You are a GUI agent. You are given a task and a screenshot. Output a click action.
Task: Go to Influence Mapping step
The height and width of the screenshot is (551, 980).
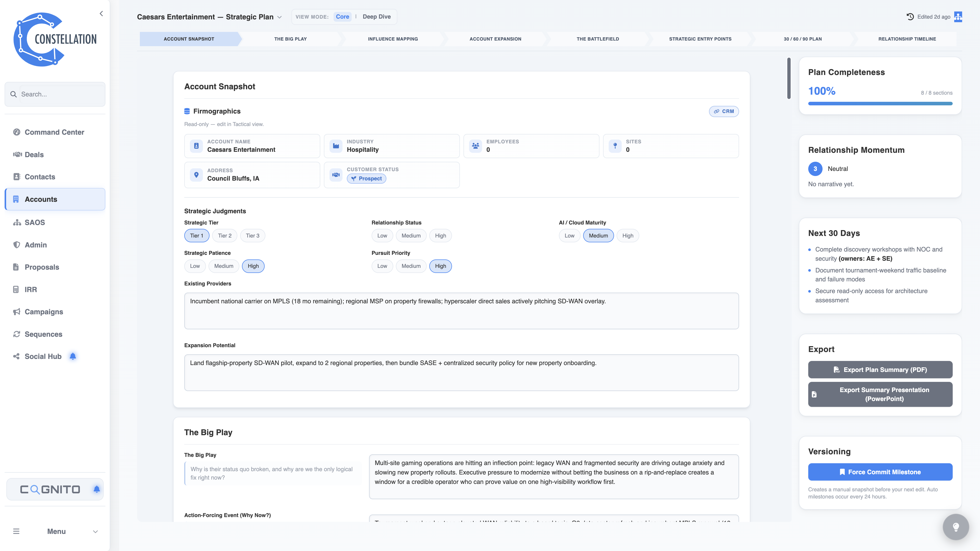pos(393,39)
